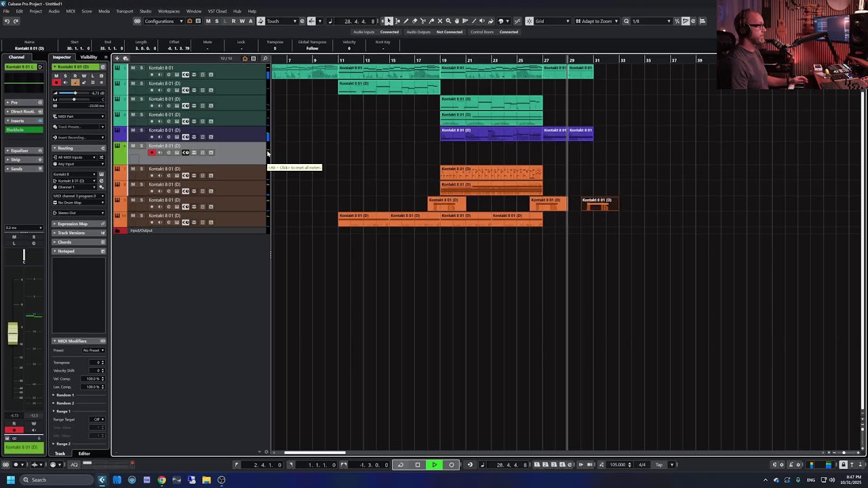Select the Comp hand tool

(x=457, y=21)
